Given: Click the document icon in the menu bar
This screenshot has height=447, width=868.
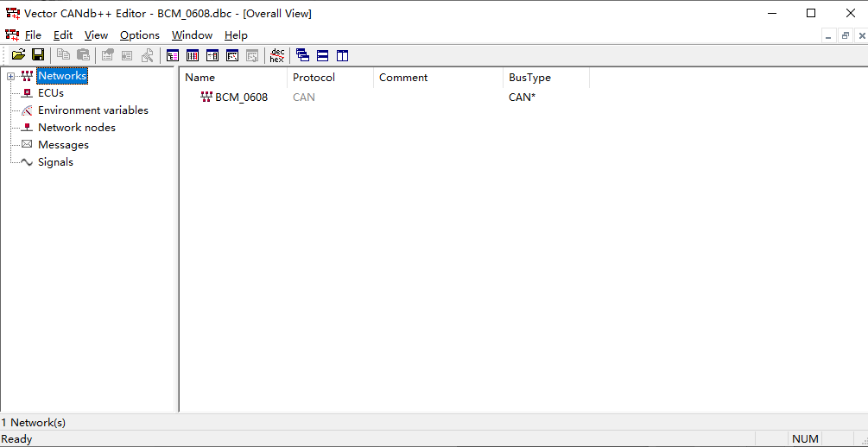Looking at the screenshot, I should pos(11,35).
